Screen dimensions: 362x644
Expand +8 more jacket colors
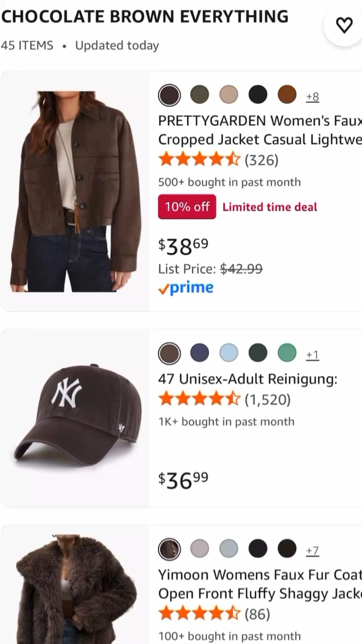pyautogui.click(x=312, y=97)
